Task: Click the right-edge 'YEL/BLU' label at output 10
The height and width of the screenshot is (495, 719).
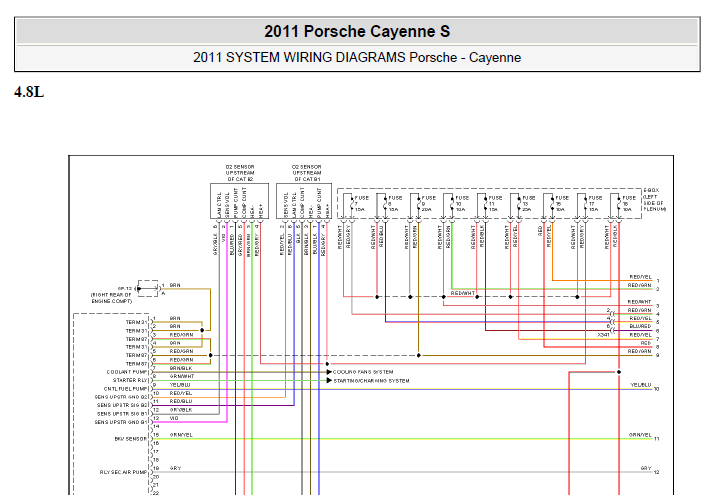Action: 641,385
